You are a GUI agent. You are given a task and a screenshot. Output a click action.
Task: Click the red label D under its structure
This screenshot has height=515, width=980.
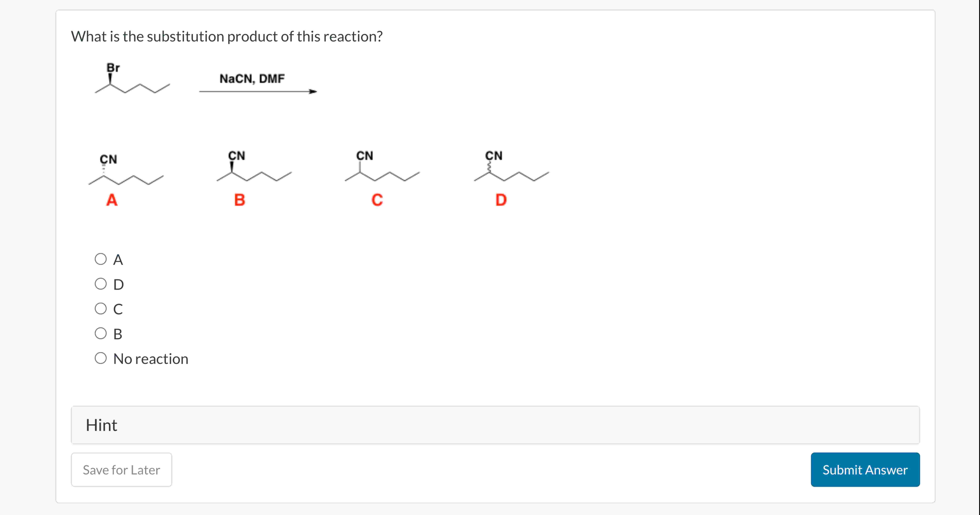501,199
